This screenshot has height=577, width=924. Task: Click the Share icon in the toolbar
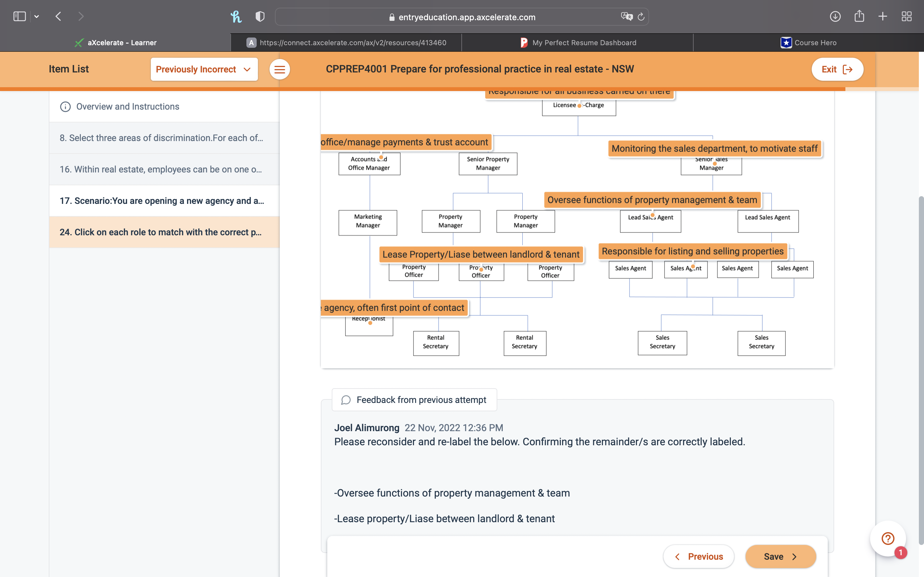tap(859, 16)
